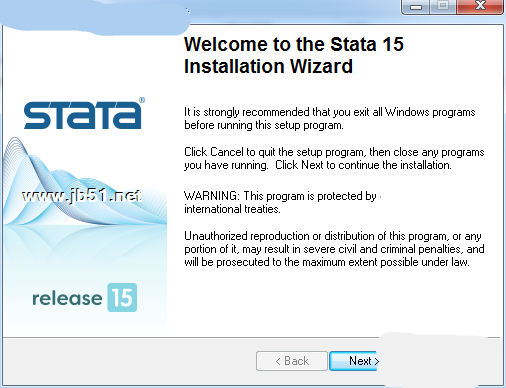The height and width of the screenshot is (388, 506).
Task: Close the Stata installation wizard window
Action: click(x=479, y=6)
